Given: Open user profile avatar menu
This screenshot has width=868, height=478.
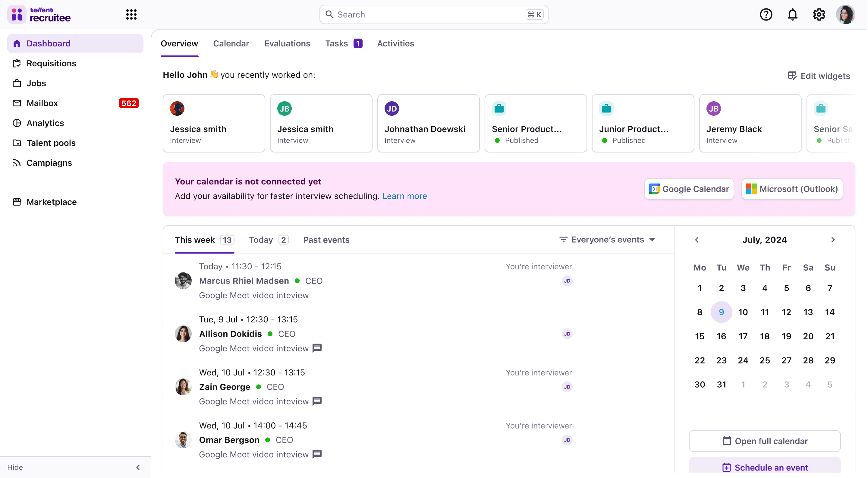Looking at the screenshot, I should 845,14.
